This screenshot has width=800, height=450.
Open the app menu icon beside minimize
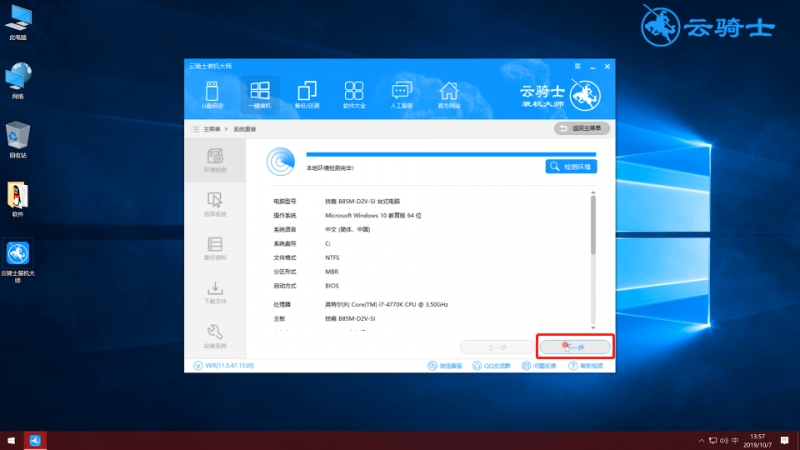(578, 66)
